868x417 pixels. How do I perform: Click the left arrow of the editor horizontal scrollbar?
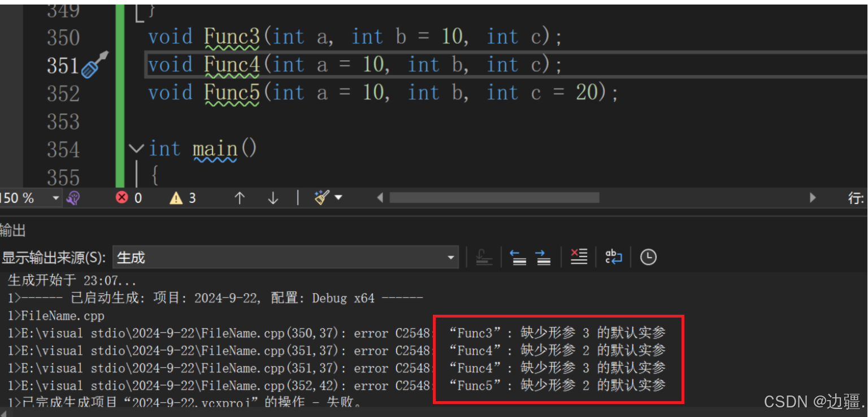[380, 198]
